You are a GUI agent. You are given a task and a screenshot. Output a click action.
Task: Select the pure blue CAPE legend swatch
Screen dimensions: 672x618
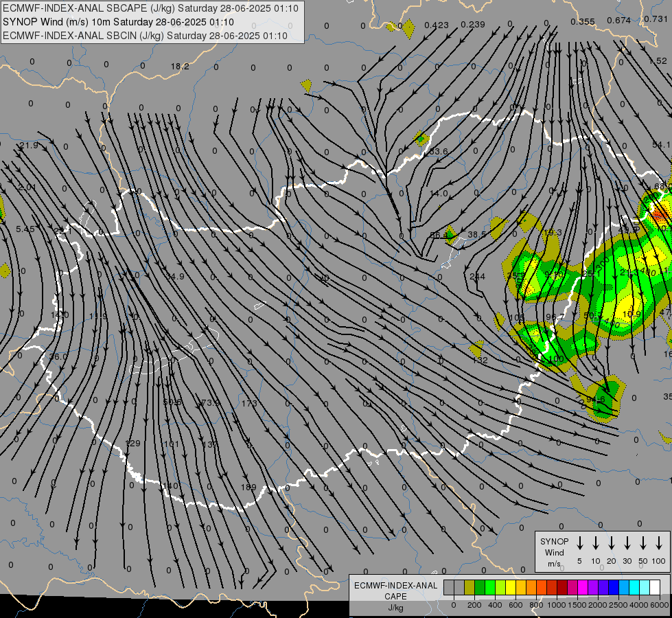click(x=613, y=588)
